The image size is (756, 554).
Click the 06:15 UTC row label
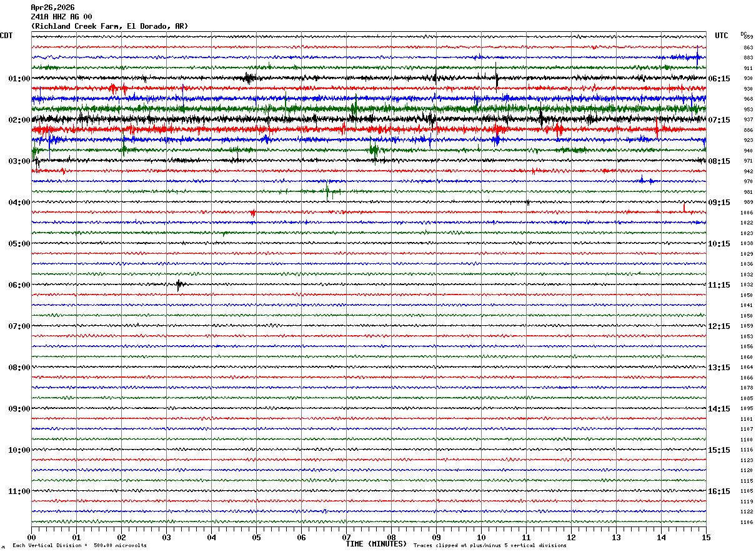pos(719,79)
